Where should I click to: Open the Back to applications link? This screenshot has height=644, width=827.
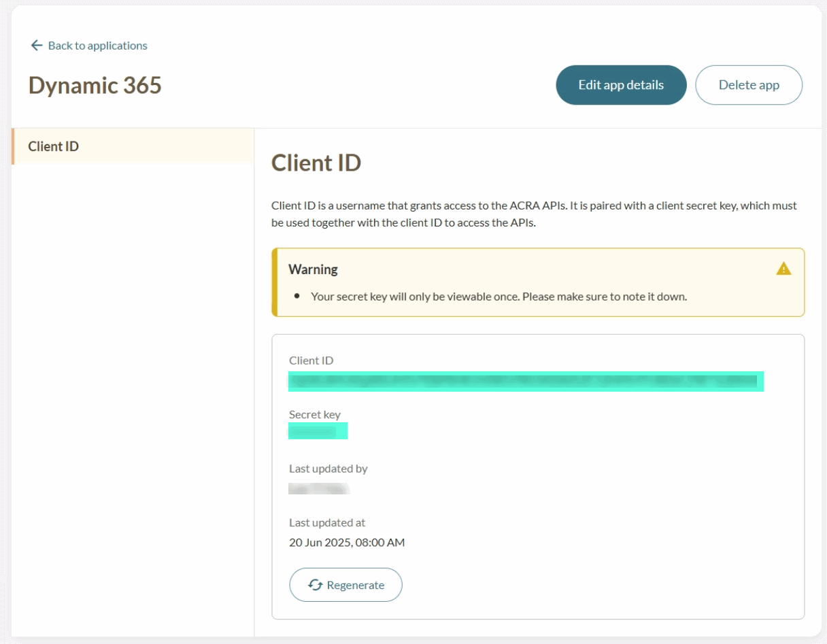click(88, 46)
